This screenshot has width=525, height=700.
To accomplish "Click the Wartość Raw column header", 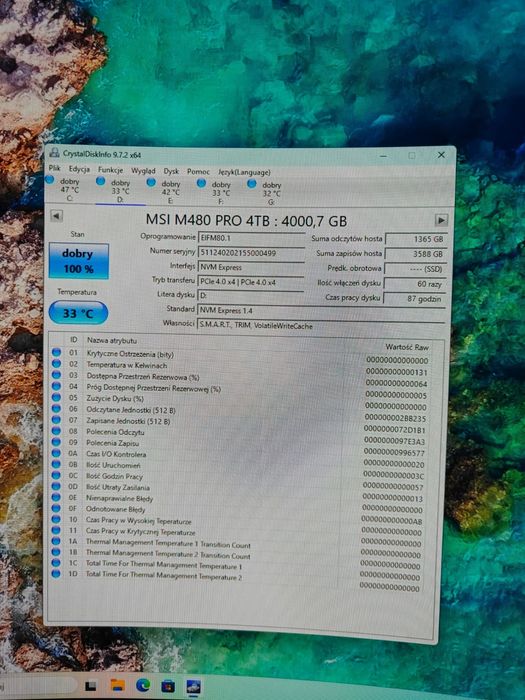I will 407,347.
